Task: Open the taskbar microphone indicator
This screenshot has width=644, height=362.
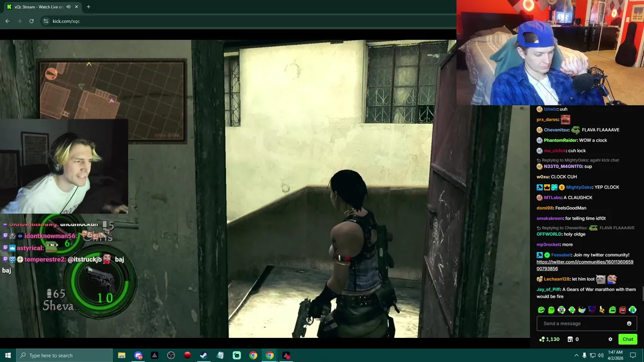Action: 584,355
